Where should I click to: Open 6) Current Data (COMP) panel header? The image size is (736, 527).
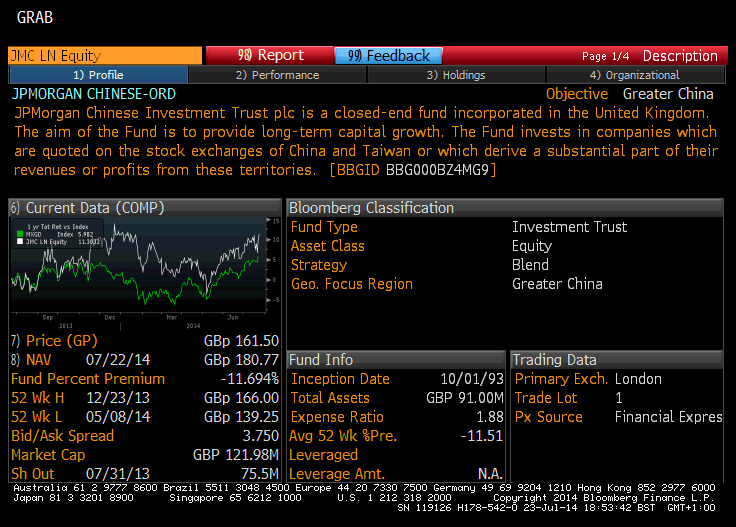tap(145, 208)
